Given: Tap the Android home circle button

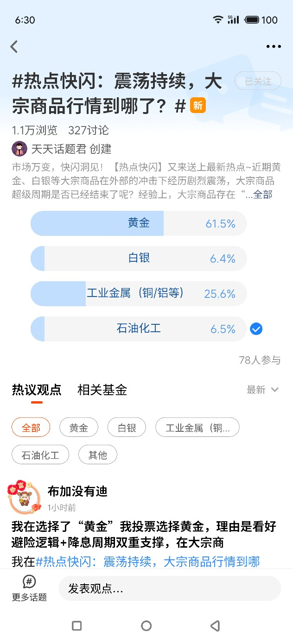Looking at the screenshot, I should (146, 626).
